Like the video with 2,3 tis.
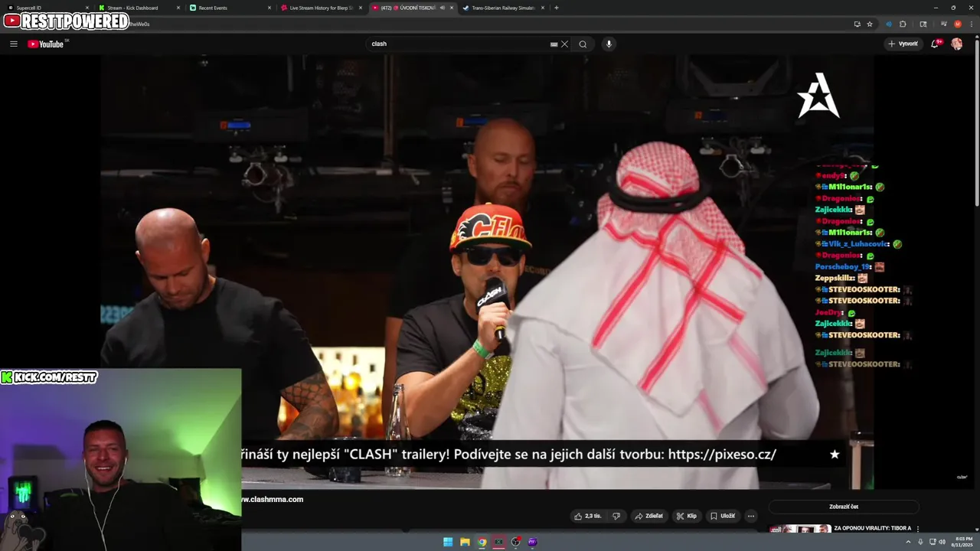980x551 pixels. [x=587, y=516]
